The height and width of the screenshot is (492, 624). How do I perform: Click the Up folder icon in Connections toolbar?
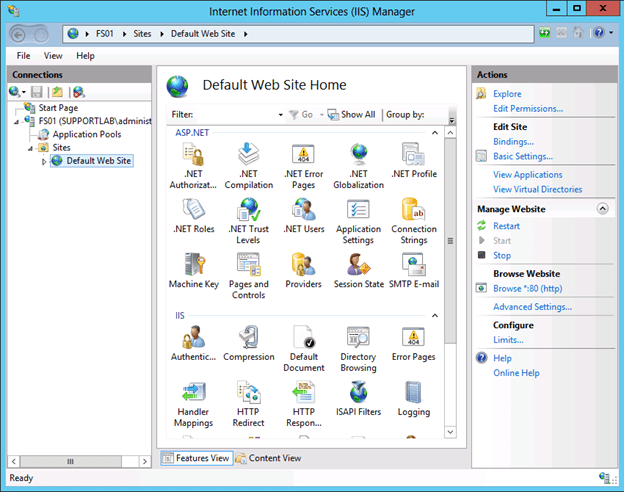coord(58,92)
